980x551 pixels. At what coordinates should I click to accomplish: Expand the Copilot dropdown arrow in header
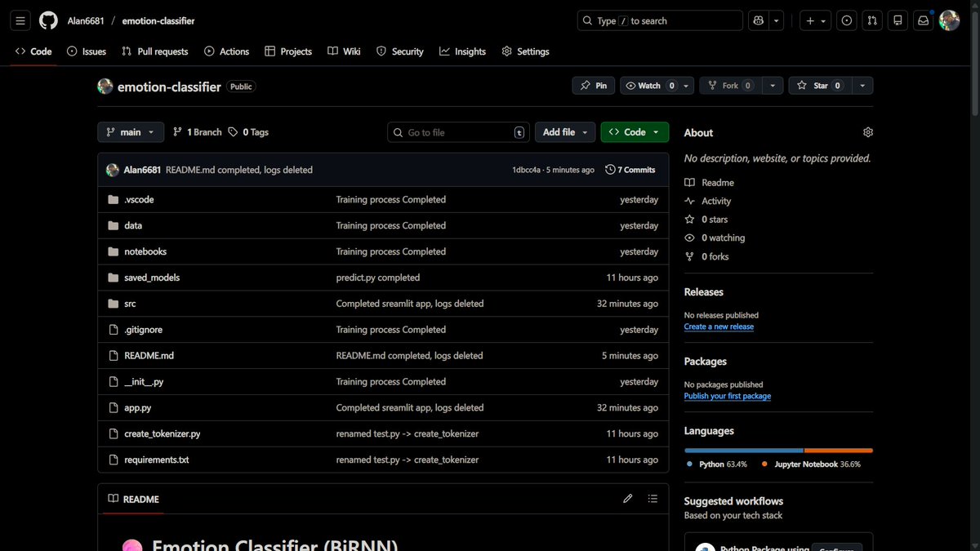tap(777, 20)
